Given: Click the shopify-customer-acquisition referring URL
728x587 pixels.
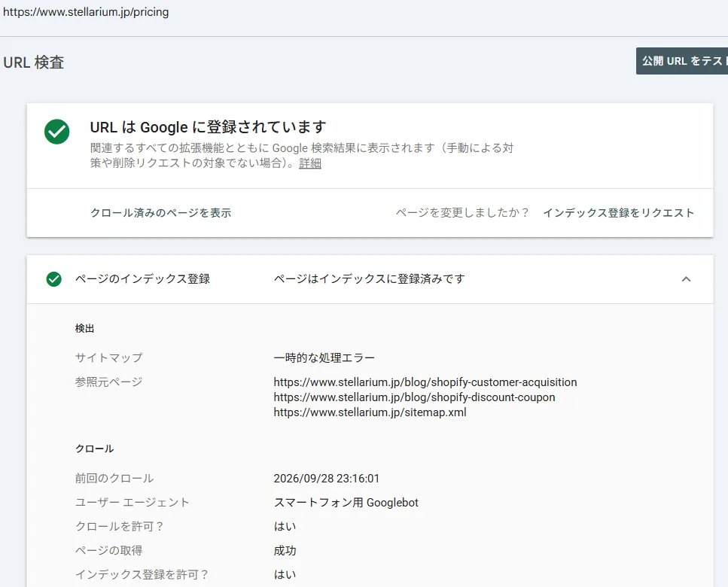Looking at the screenshot, I should pyautogui.click(x=425, y=382).
